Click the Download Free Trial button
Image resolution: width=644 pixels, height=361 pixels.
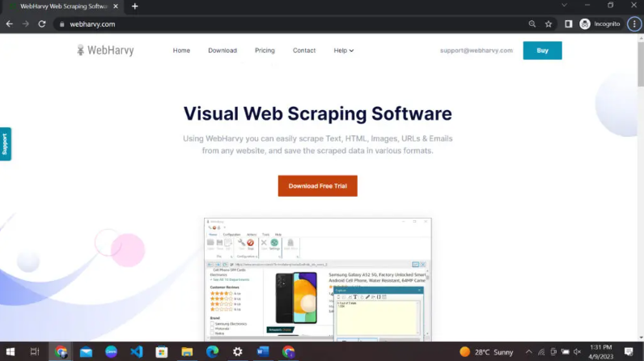click(x=317, y=186)
